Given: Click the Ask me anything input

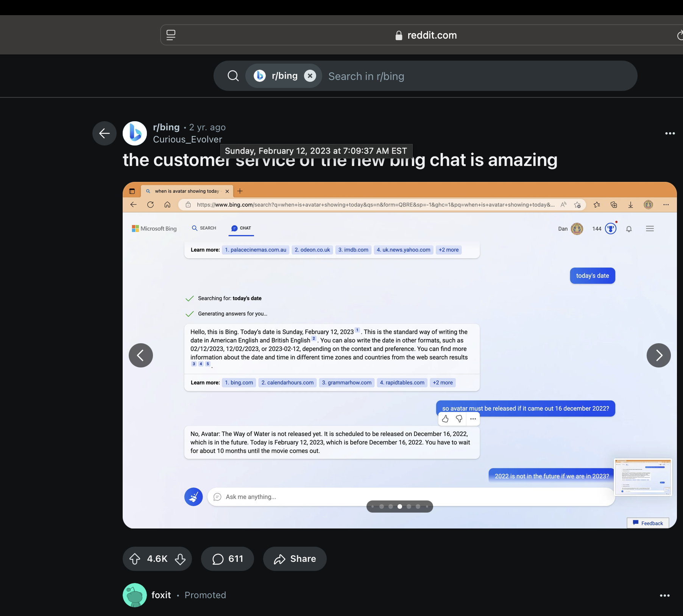Looking at the screenshot, I should point(411,497).
